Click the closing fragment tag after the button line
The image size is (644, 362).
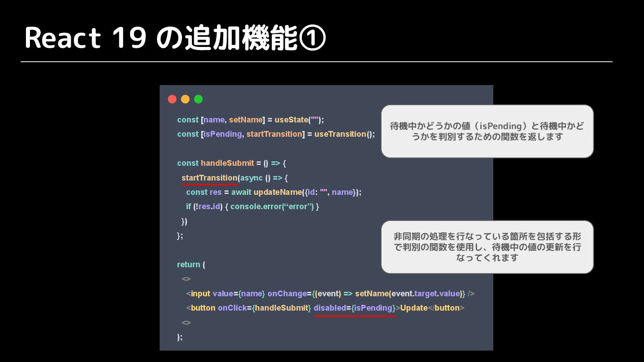[x=186, y=322]
